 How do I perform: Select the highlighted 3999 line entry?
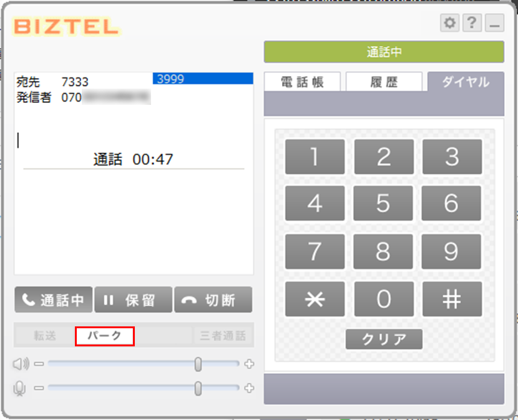click(x=203, y=79)
